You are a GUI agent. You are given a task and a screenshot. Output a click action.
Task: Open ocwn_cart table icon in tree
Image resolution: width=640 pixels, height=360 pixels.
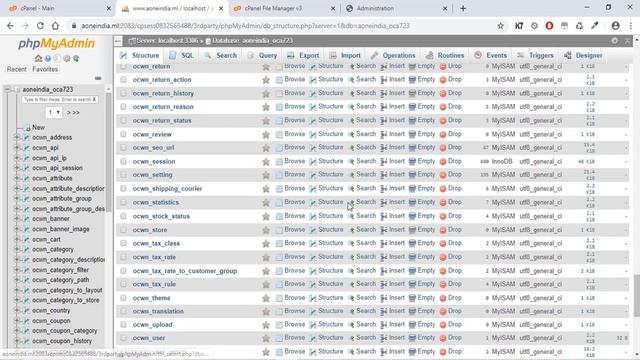click(26, 240)
